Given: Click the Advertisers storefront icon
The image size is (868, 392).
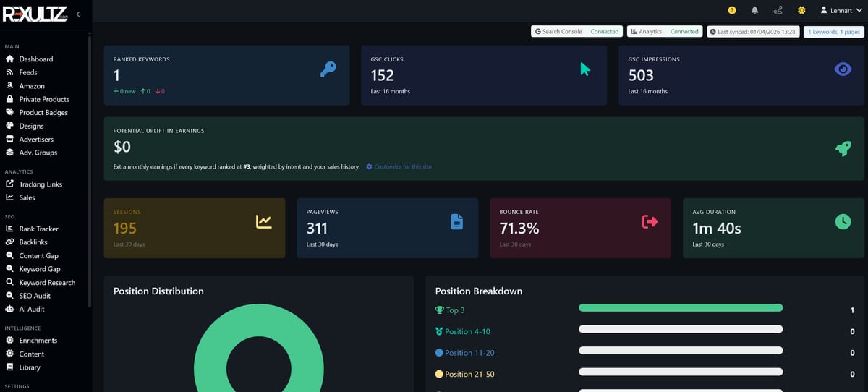Looking at the screenshot, I should (x=10, y=139).
